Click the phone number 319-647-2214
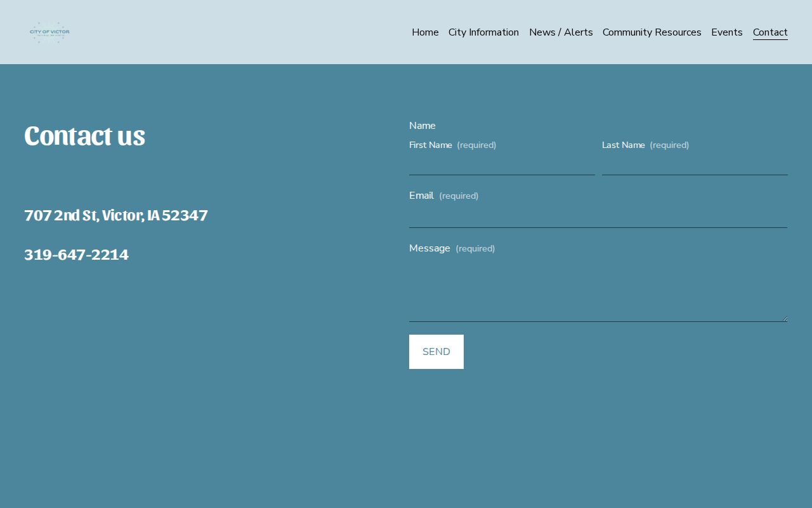Screen dimensions: 812x508 (76, 255)
